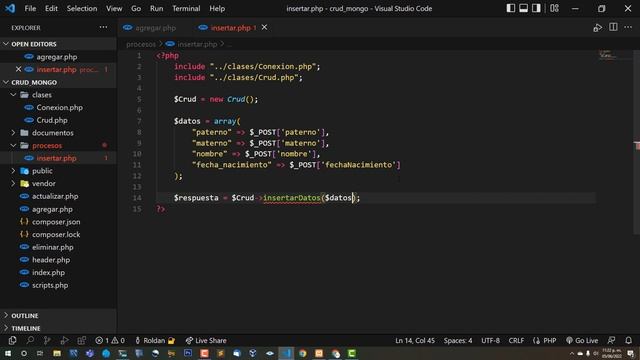Open errors and warnings count in status bar
This screenshot has height=360, width=640.
click(x=110, y=340)
